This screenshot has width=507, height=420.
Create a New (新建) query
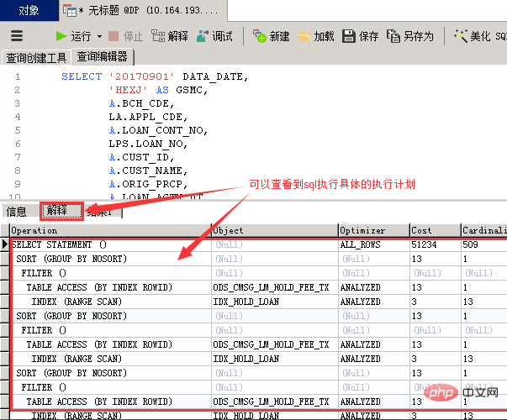pos(271,36)
